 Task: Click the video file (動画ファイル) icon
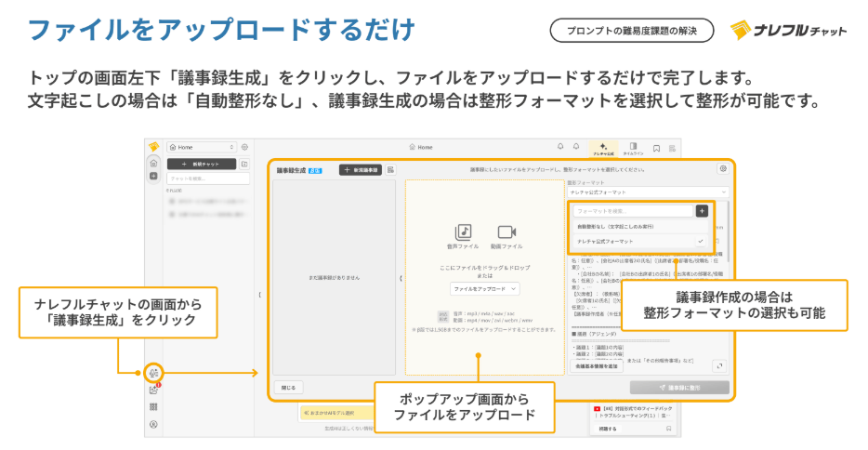(x=506, y=232)
